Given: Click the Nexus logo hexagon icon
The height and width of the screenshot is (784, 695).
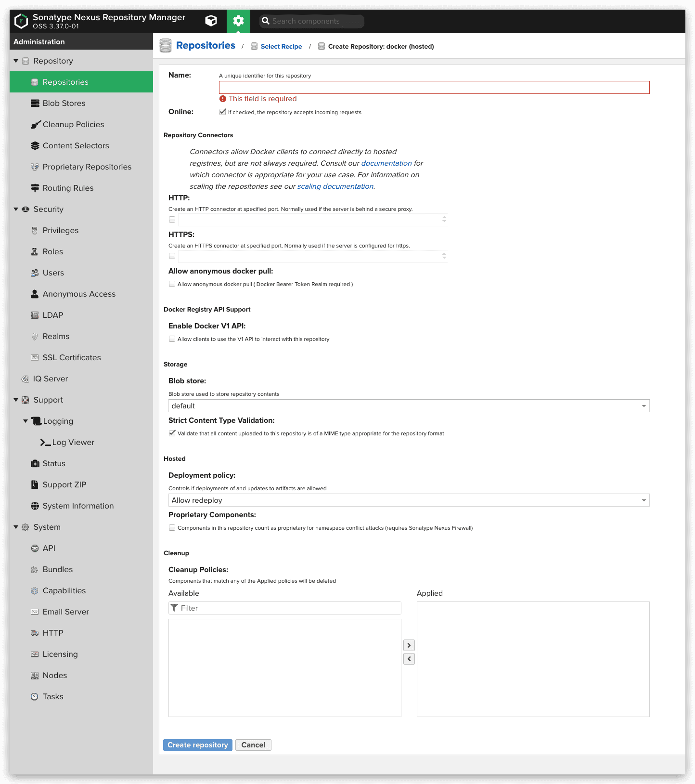Looking at the screenshot, I should [x=21, y=21].
